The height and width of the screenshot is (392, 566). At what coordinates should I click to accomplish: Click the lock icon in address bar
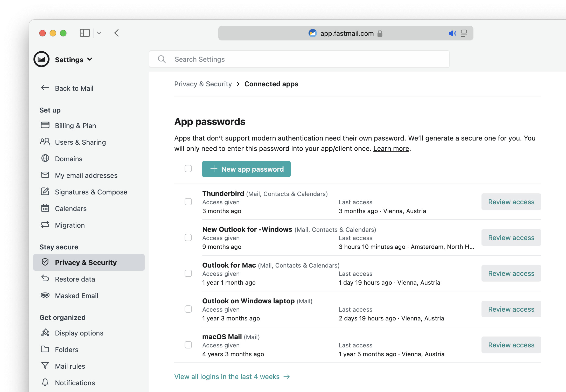click(x=380, y=33)
